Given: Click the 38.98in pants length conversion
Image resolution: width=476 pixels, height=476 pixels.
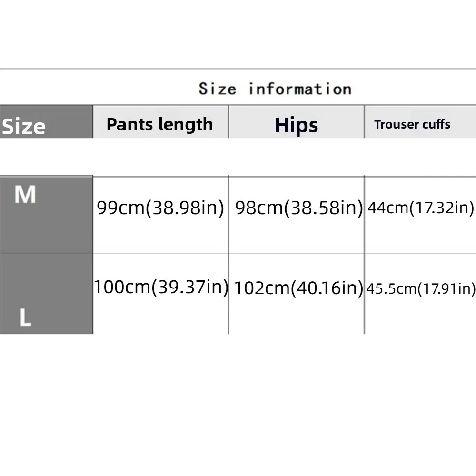Looking at the screenshot, I should pyautogui.click(x=185, y=208).
